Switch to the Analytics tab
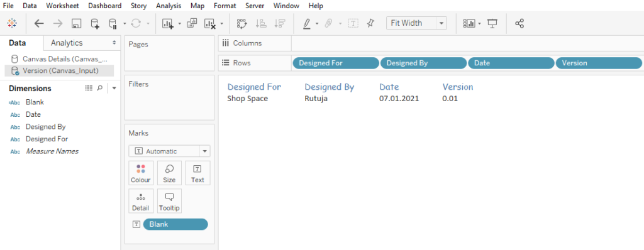 [67, 43]
